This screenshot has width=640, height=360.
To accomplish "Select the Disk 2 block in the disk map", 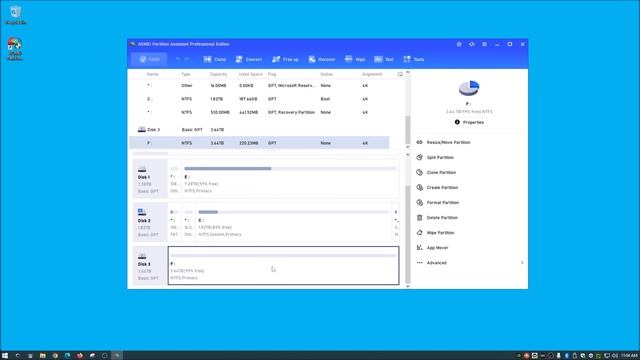I will point(150,222).
